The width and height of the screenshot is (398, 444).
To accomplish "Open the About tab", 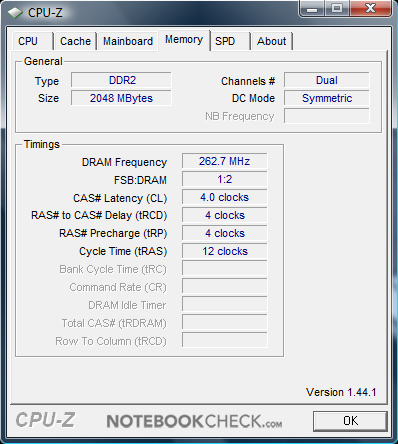I will pyautogui.click(x=272, y=41).
